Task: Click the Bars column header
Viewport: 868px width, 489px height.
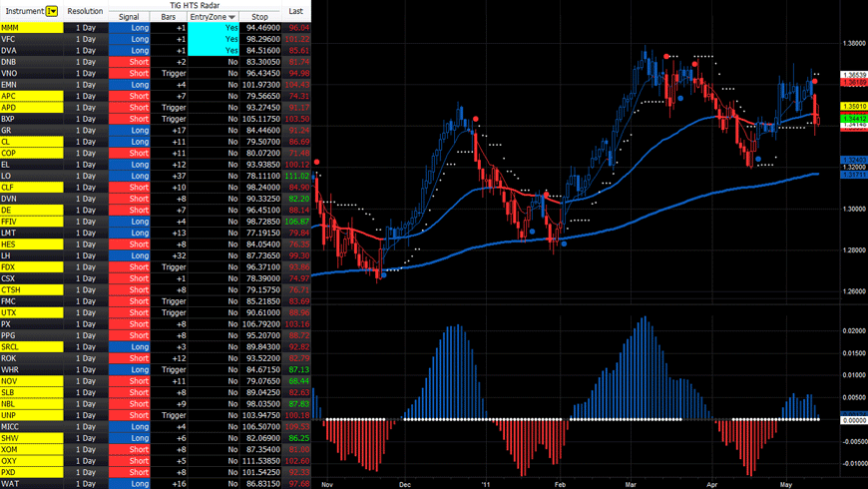Action: point(169,17)
